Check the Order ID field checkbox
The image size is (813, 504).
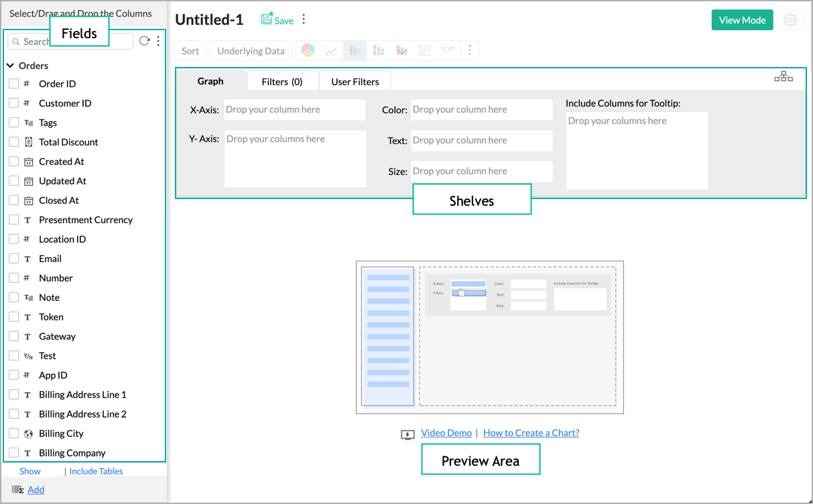pyautogui.click(x=13, y=83)
